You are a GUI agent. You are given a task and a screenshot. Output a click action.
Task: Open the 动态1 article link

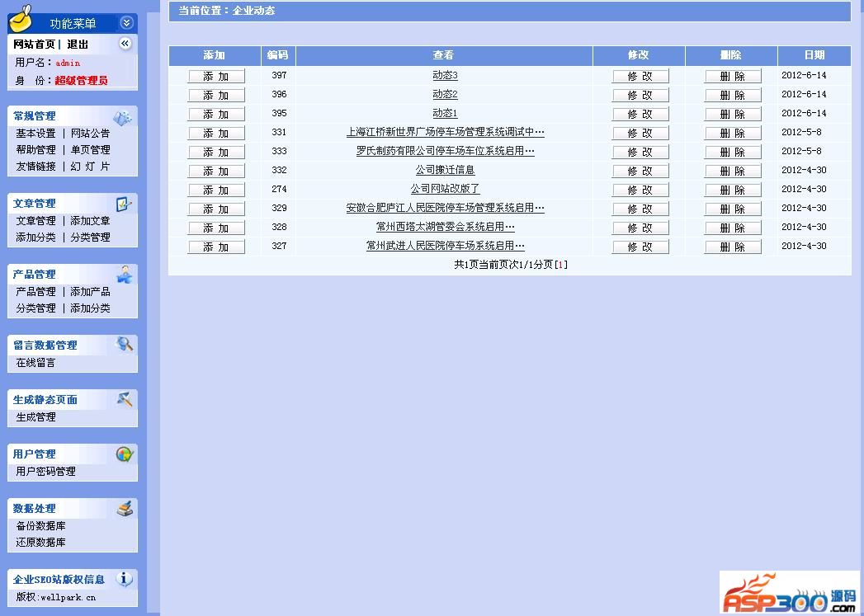(446, 114)
